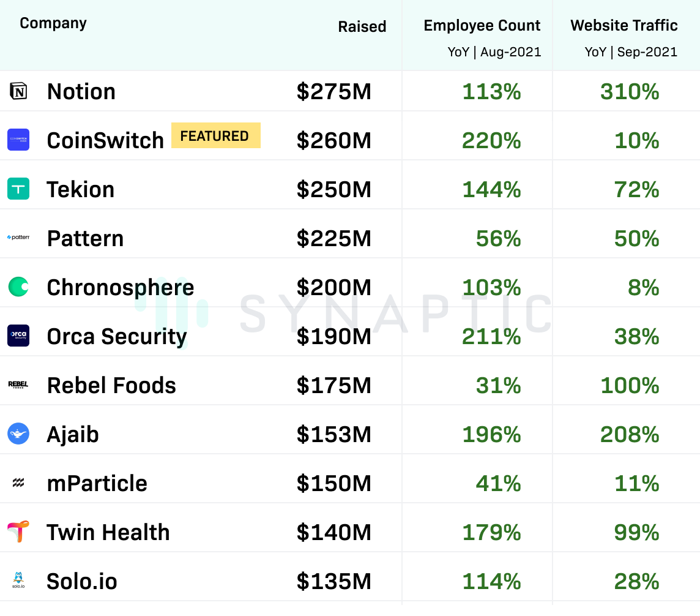700x616 pixels.
Task: Sort by the Company column header
Action: click(x=53, y=23)
